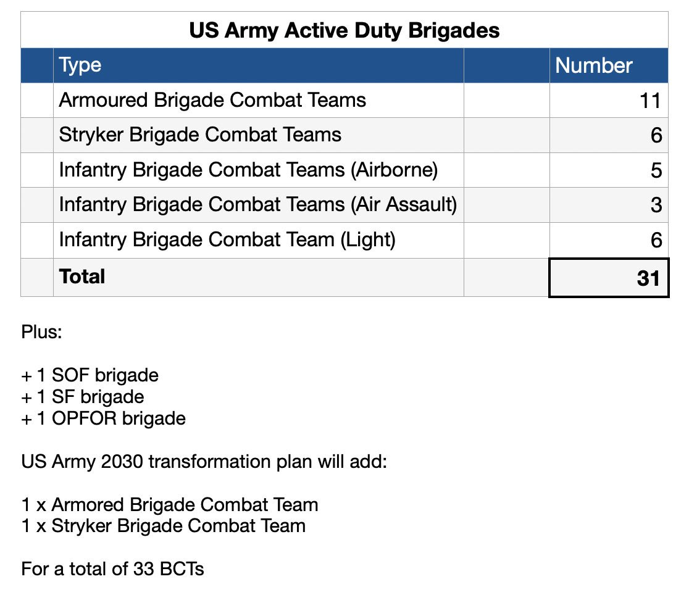Click the bold 'Total' label cell
689x616 pixels.
258,277
